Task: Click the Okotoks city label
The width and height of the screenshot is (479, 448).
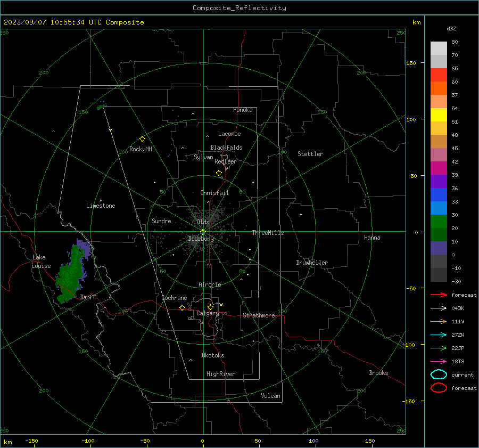Action: [213, 355]
